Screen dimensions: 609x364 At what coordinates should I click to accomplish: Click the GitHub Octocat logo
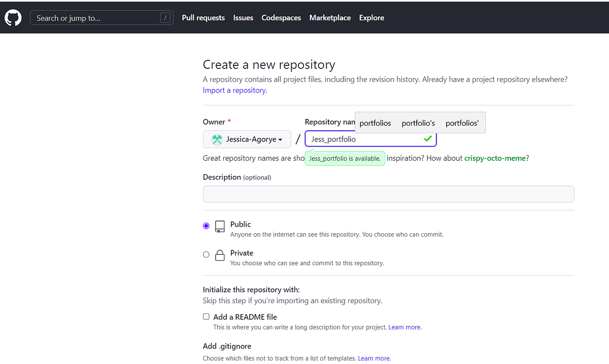click(12, 17)
